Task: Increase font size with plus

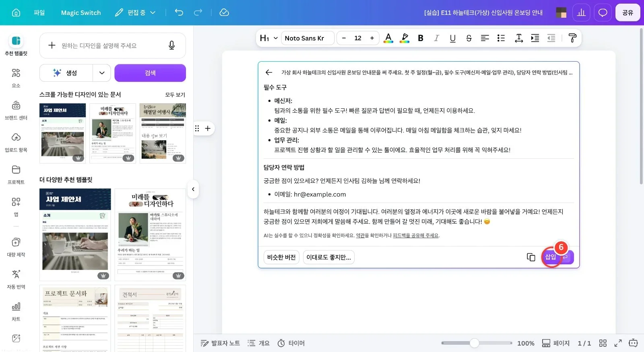Action: [x=372, y=38]
